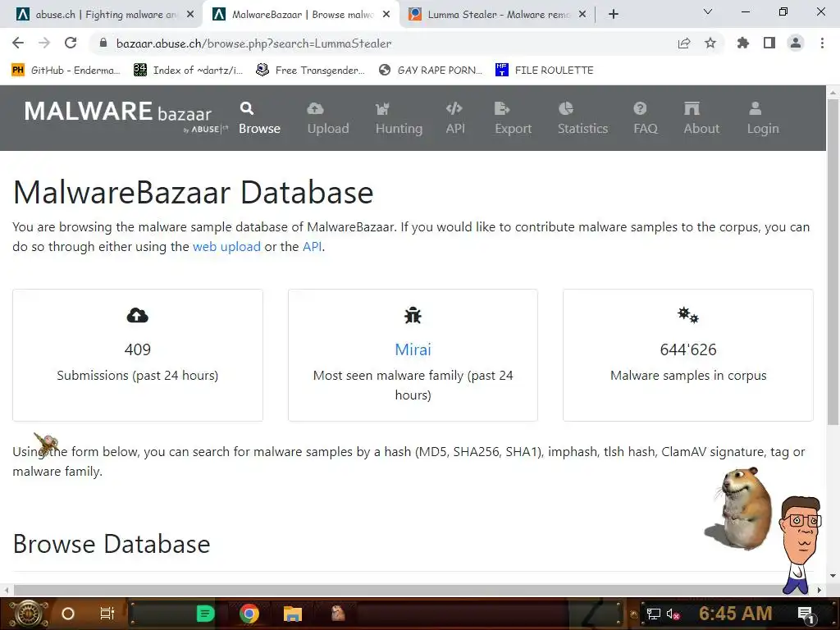Screen dimensions: 840x630
Task: Close the abuse.ch tab
Action: click(x=190, y=15)
